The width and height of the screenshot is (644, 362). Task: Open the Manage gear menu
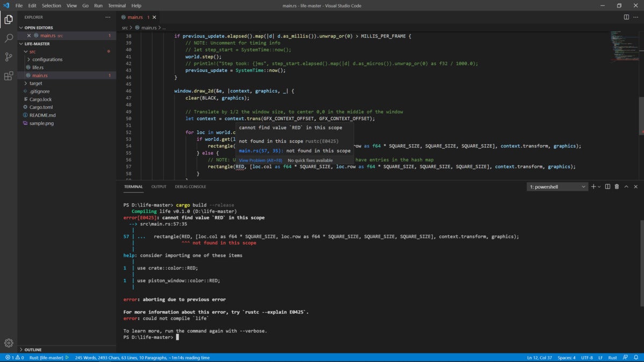(9, 343)
